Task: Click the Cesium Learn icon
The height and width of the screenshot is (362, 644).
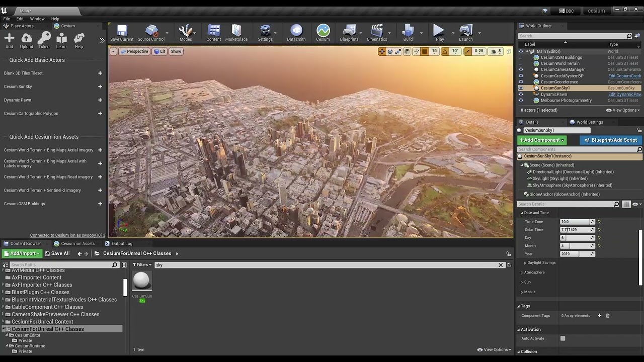Action: pyautogui.click(x=61, y=41)
